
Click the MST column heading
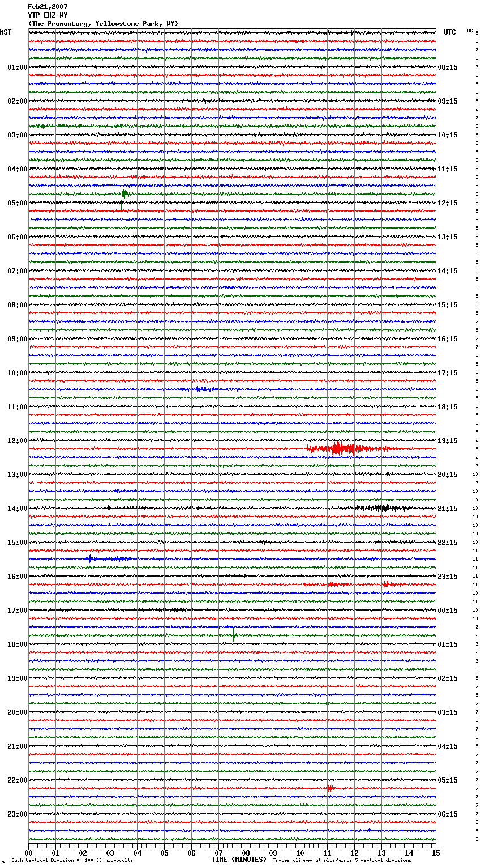6,32
